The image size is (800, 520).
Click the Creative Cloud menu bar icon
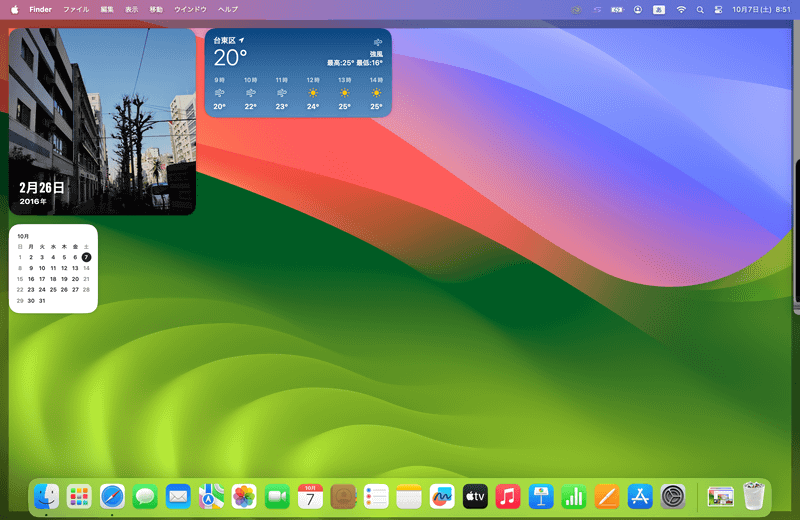pyautogui.click(x=576, y=9)
